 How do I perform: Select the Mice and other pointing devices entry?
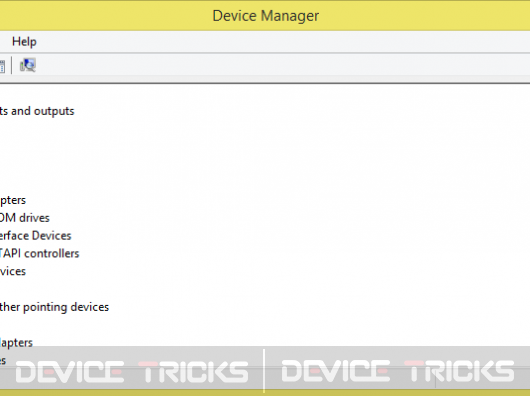click(54, 307)
